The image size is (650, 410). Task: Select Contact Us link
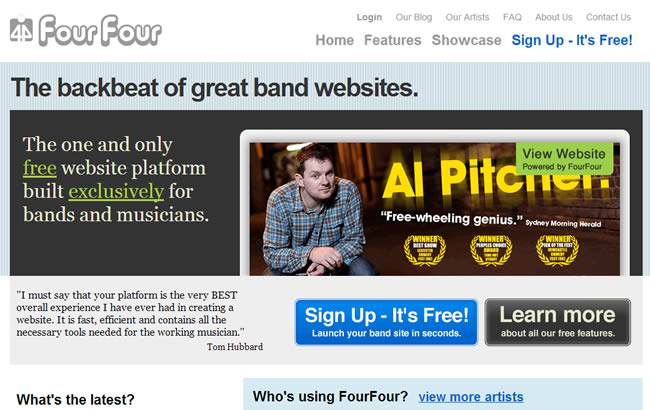tap(608, 17)
